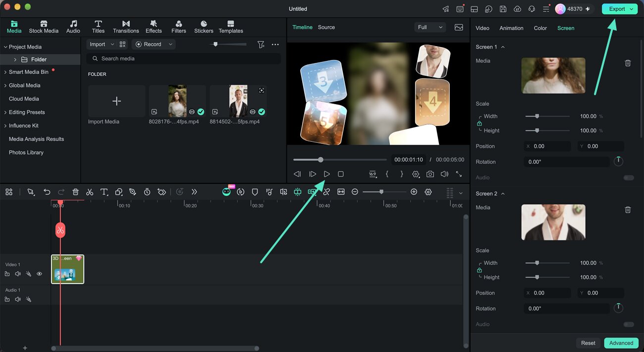This screenshot has width=644, height=352.
Task: Select the Text tool in timeline toolbar
Action: pos(104,192)
